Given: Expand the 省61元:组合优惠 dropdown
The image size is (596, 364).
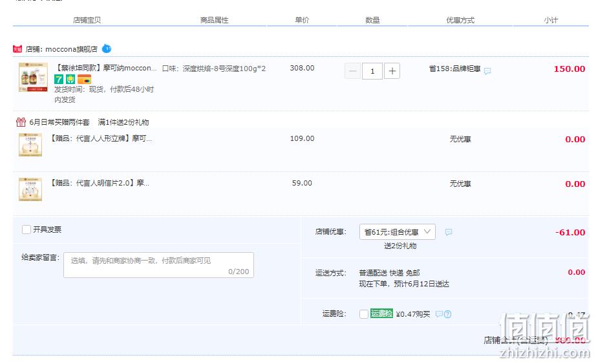Looking at the screenshot, I should point(397,231).
